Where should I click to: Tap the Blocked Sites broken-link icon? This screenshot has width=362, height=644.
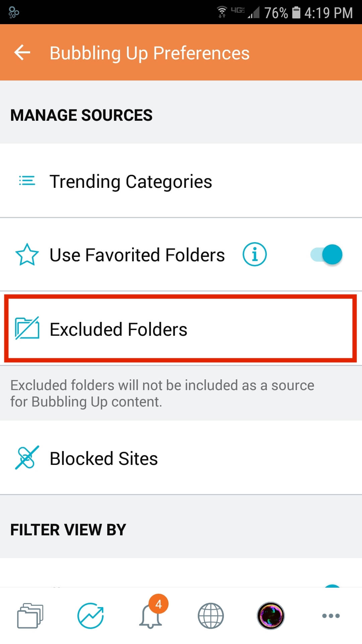click(x=27, y=458)
